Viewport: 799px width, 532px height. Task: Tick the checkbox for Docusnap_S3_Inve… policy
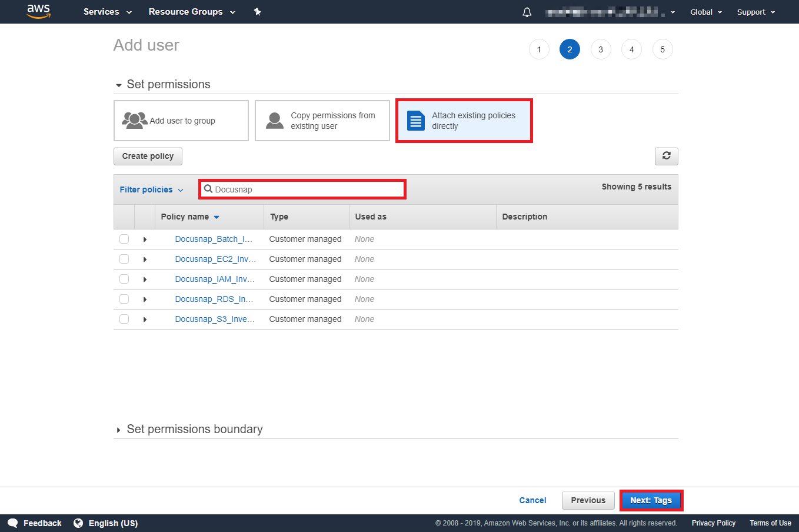tap(124, 319)
